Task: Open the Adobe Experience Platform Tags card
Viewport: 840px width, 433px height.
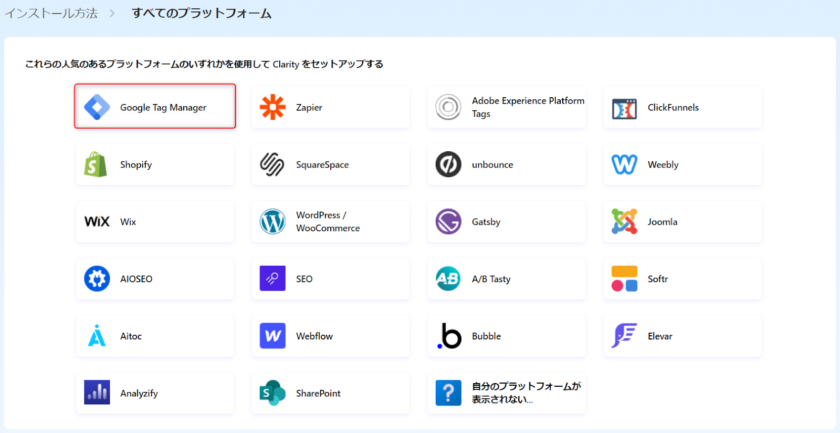Action: [506, 107]
